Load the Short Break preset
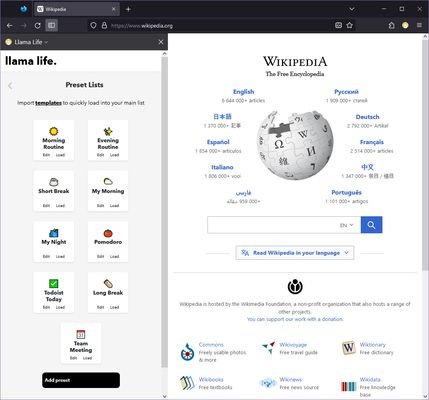Viewport: 429px width, 400px height. pyautogui.click(x=60, y=206)
